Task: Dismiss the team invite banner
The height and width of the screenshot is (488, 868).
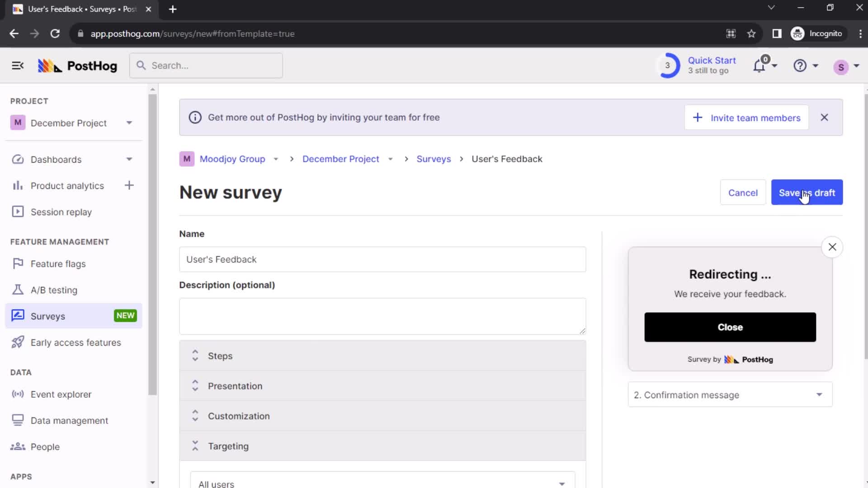Action: click(x=824, y=117)
